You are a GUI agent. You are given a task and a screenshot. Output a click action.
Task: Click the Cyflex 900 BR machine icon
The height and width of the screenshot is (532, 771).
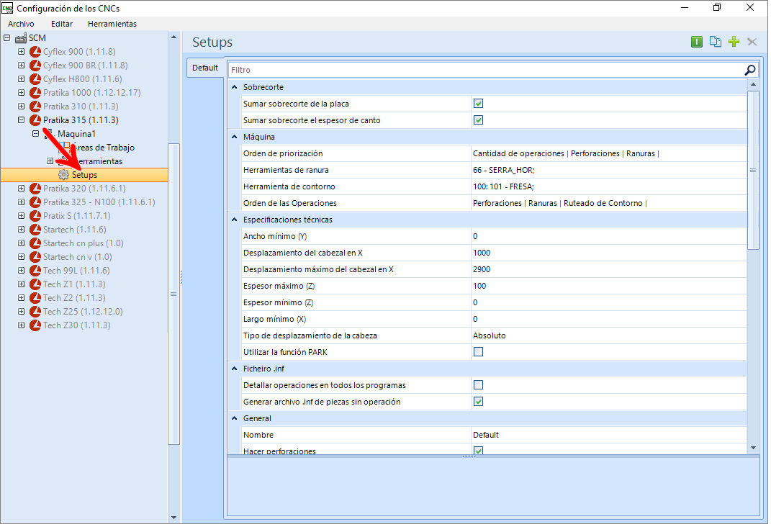point(35,66)
